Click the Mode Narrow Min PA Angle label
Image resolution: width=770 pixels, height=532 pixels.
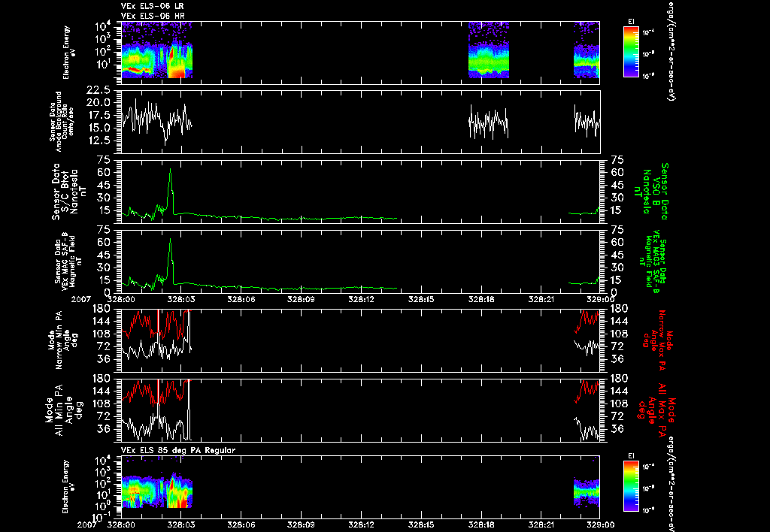(x=63, y=340)
